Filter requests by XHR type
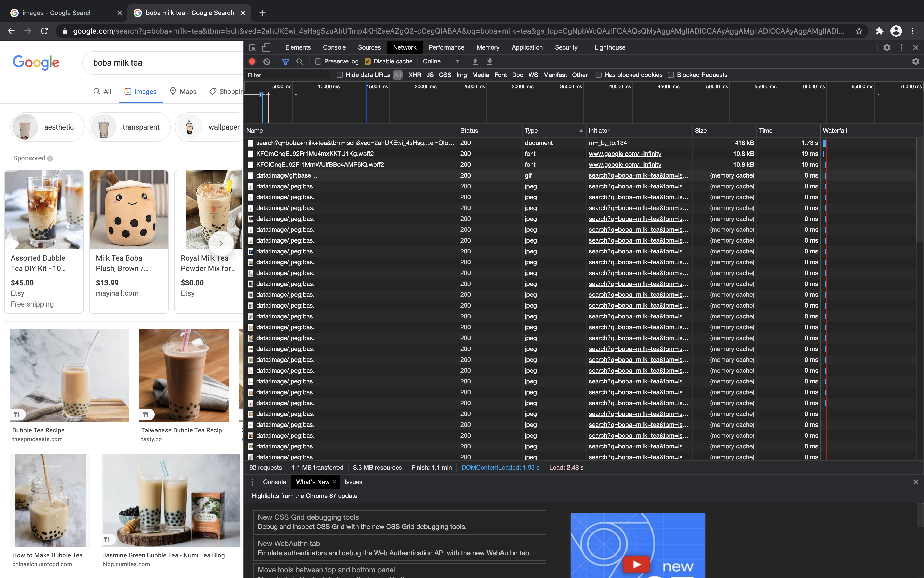 (x=415, y=75)
